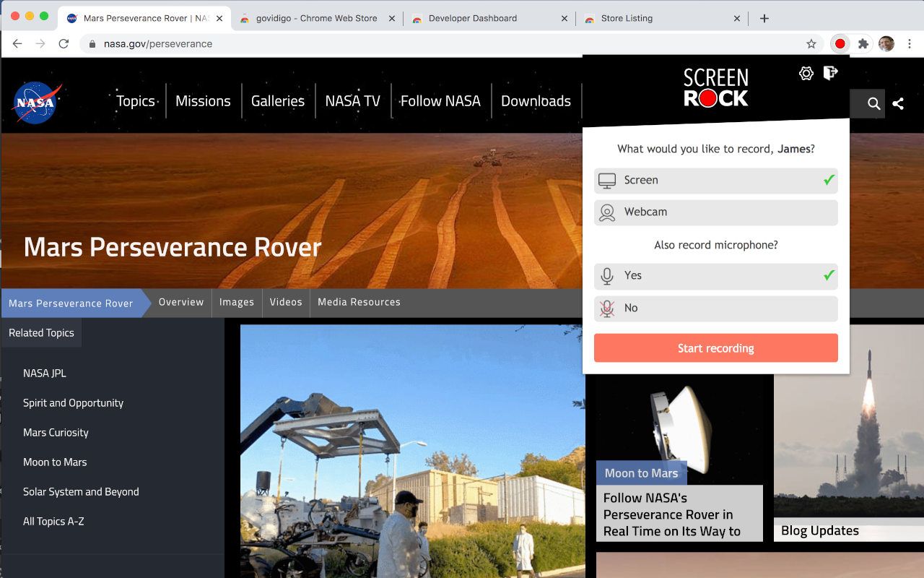Click the padlock site info icon
The height and width of the screenshot is (578, 924).
coord(92,44)
